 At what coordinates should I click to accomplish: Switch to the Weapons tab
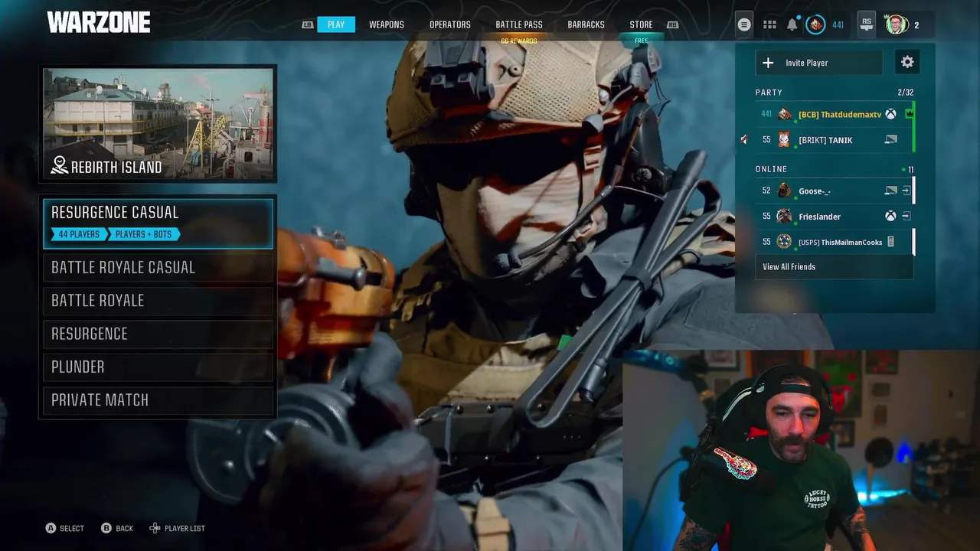tap(387, 24)
